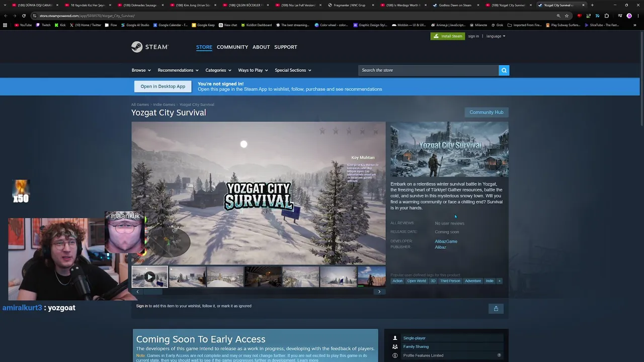Open the Twitch bookmark
Image resolution: width=644 pixels, height=362 pixels.
point(43,25)
